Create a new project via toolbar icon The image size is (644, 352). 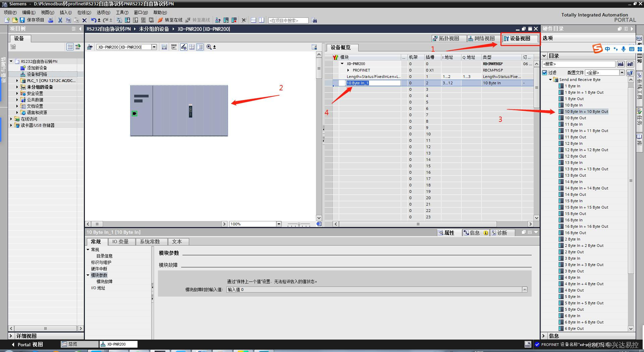click(x=7, y=20)
